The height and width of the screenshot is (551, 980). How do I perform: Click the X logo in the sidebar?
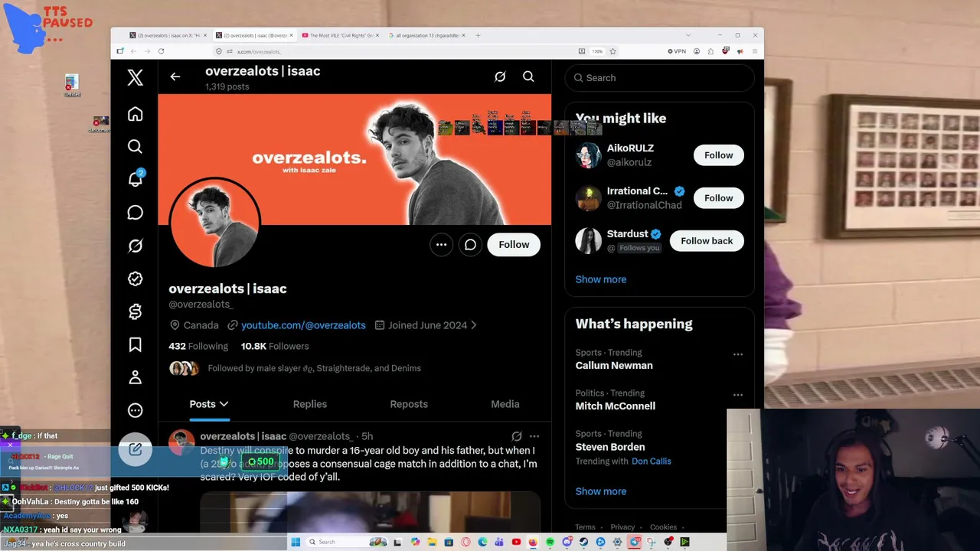click(135, 77)
